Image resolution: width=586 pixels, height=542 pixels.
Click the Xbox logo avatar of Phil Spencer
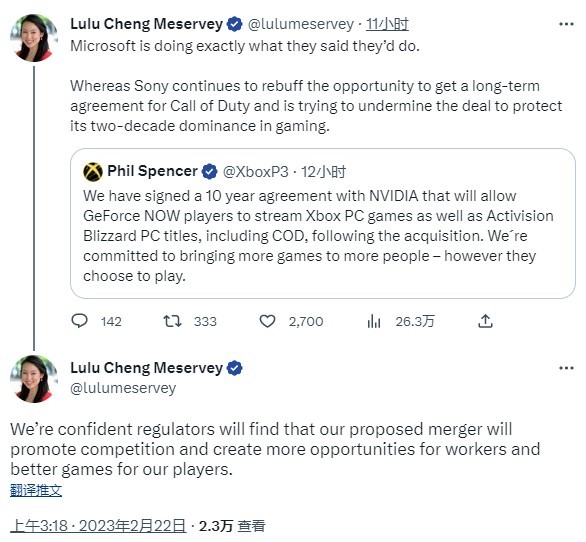pyautogui.click(x=93, y=172)
